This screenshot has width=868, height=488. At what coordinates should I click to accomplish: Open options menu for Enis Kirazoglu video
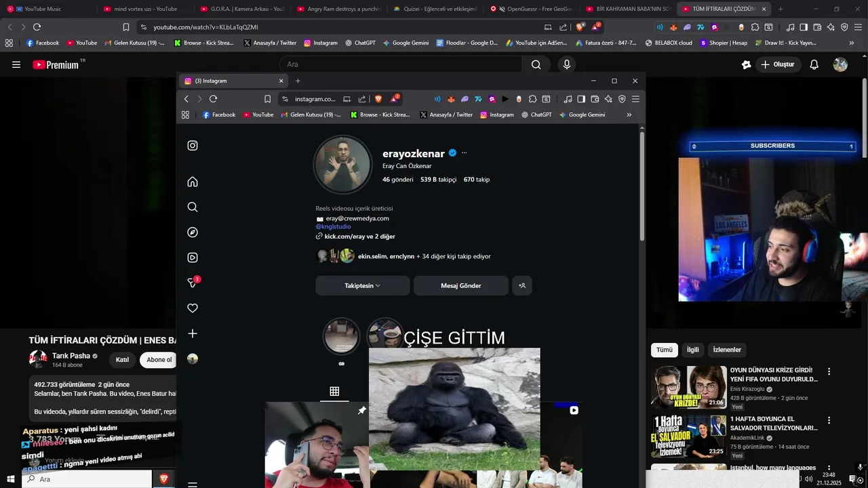(x=829, y=371)
